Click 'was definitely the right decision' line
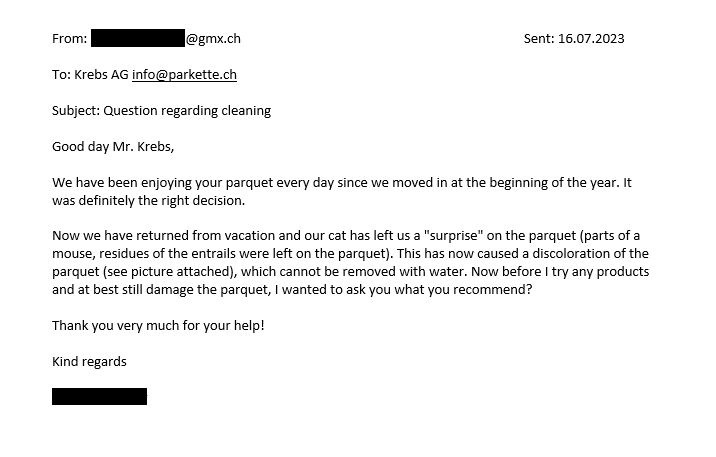 click(x=148, y=200)
